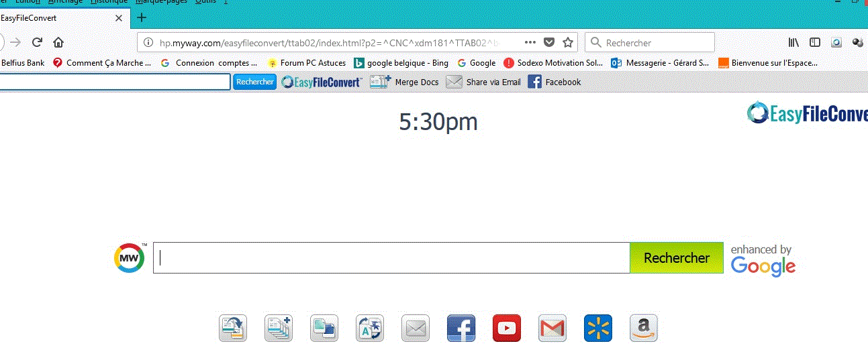Open the google belgique - Bing bookmark
Screen dimensions: 868x360
[401, 63]
